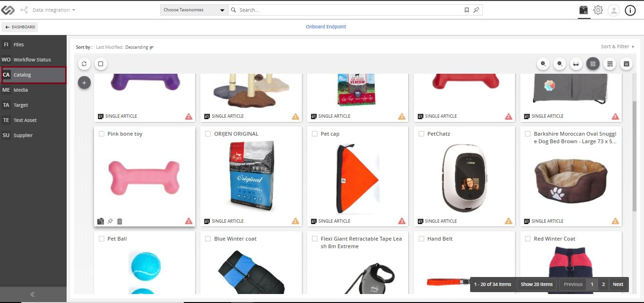Open the ORIJEN ORIGINAL product image
The image size is (644, 303).
(251, 175)
